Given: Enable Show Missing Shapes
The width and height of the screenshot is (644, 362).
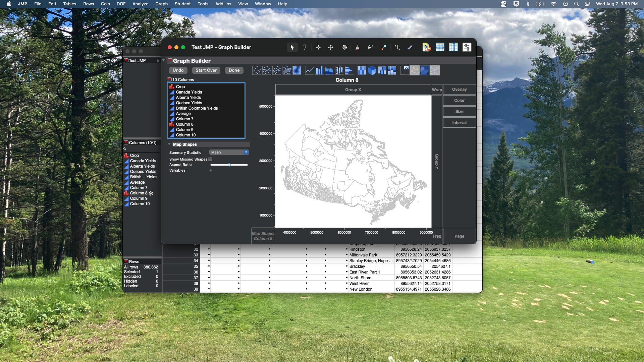Looking at the screenshot, I should 210,159.
